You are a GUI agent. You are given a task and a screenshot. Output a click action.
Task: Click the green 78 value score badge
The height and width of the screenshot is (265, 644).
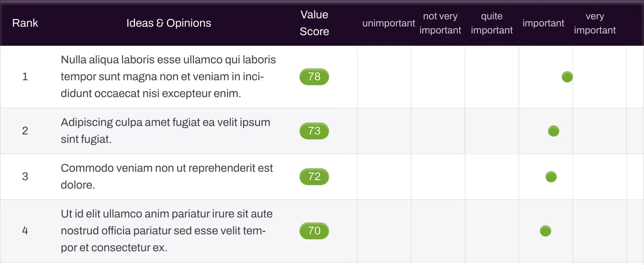click(314, 77)
